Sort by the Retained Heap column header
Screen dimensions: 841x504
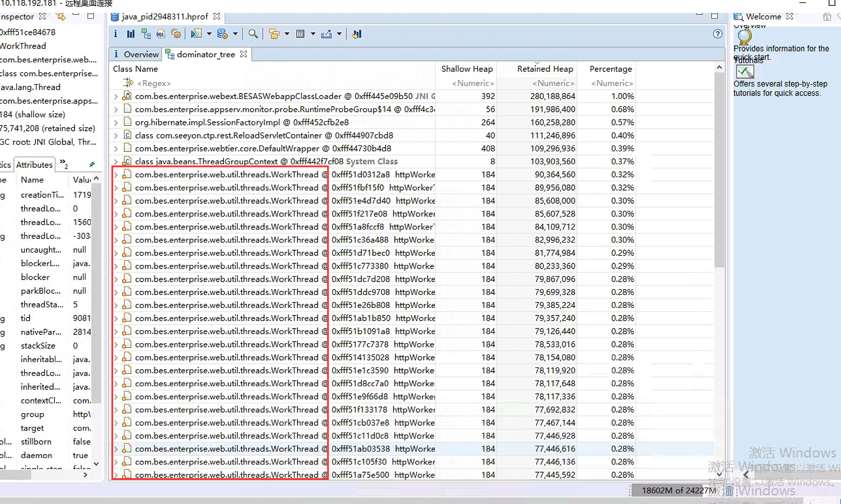(545, 69)
